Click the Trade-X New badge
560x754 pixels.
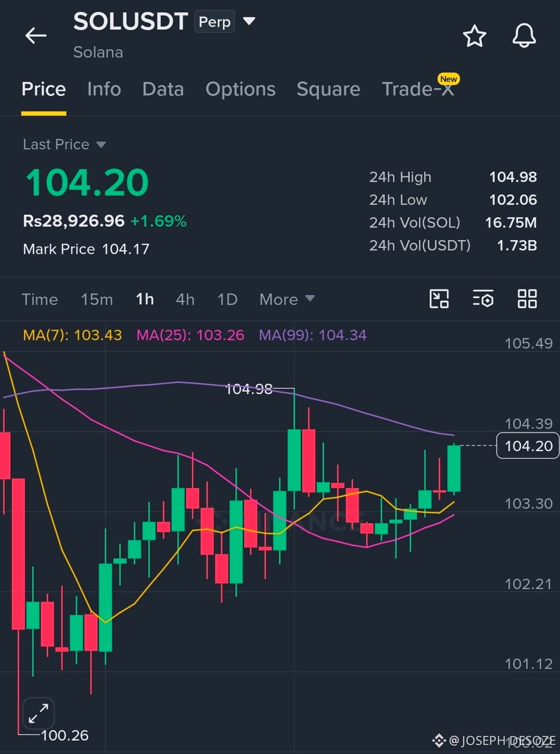point(449,79)
